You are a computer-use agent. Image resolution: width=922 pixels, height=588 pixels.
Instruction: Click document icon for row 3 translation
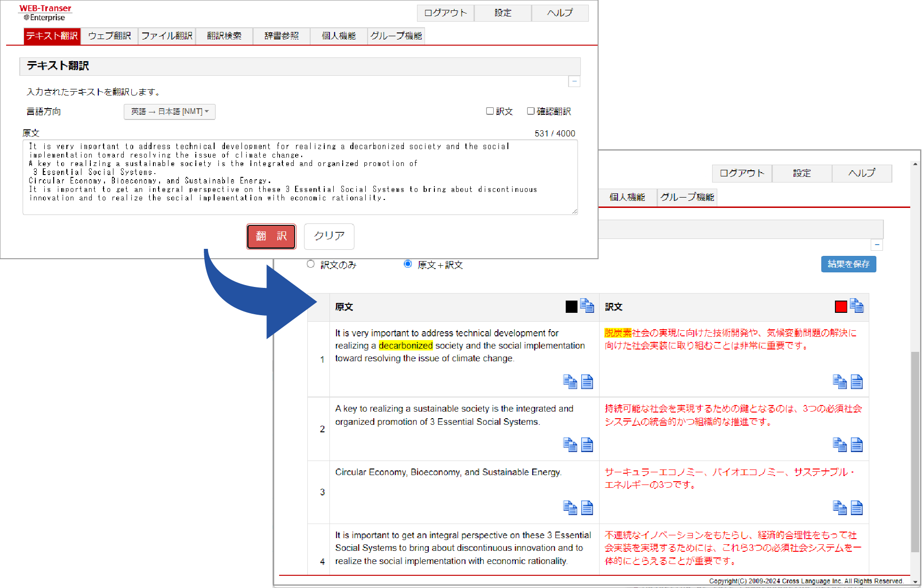[857, 508]
